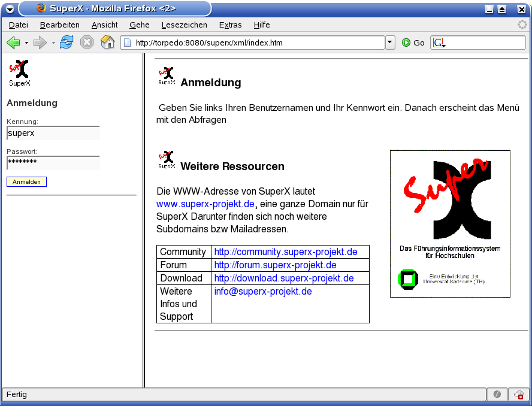Click the Google search engine icon
Screen dimensions: 532x406
click(x=438, y=43)
